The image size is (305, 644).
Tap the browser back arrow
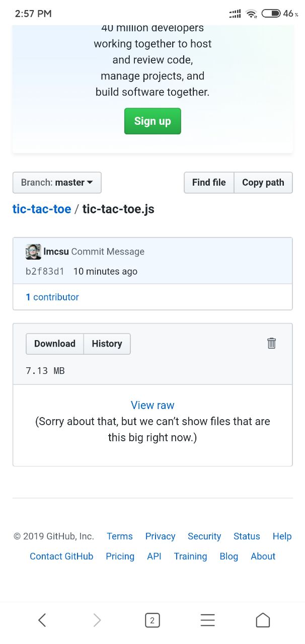click(42, 620)
